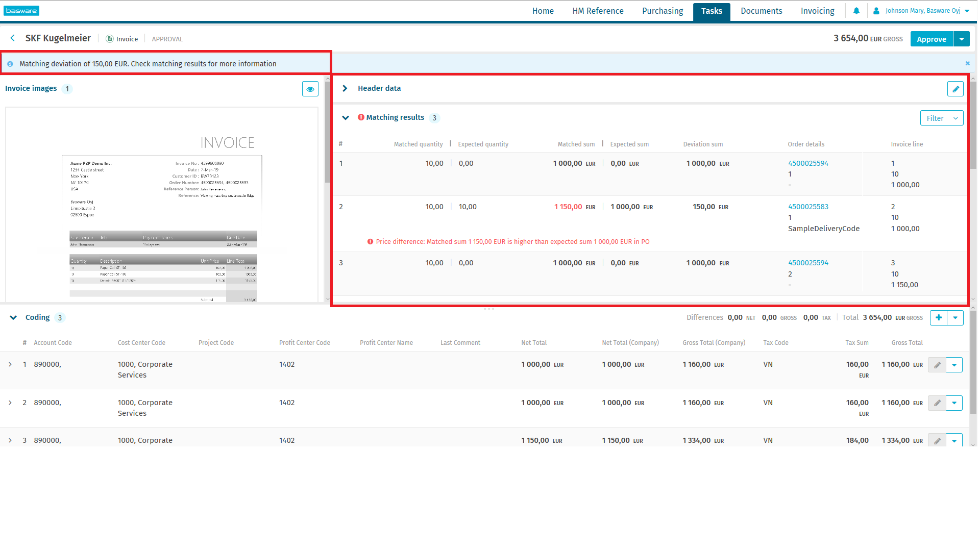This screenshot has height=551, width=980.
Task: Click the notification bell icon
Action: [x=856, y=11]
